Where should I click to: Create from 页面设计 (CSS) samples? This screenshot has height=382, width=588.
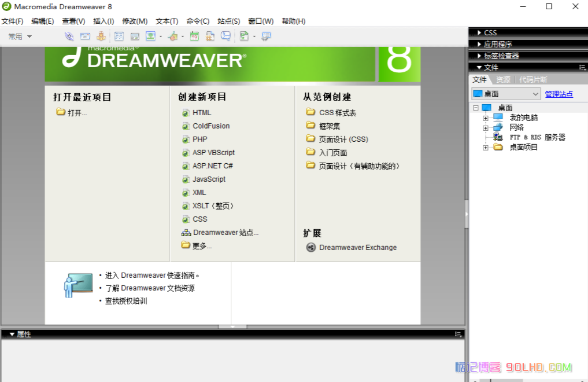coord(343,139)
